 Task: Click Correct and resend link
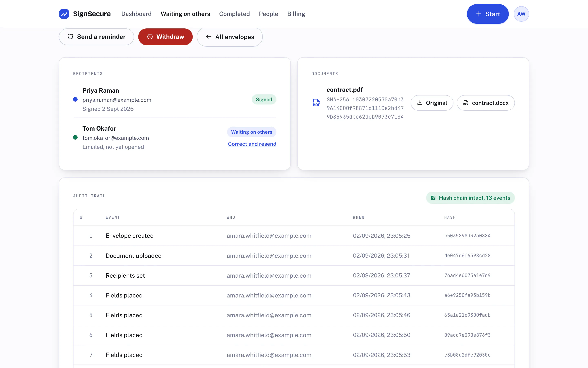tap(252, 144)
